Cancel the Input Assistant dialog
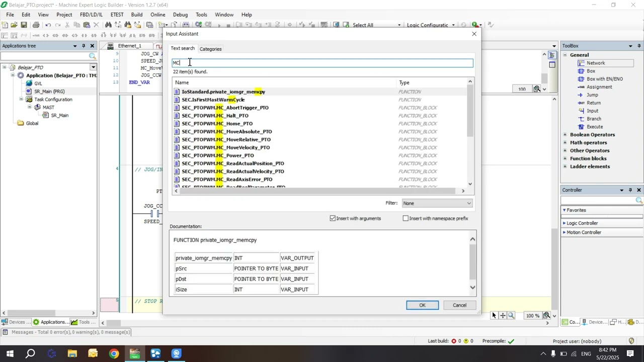Image resolution: width=644 pixels, height=362 pixels. (459, 306)
